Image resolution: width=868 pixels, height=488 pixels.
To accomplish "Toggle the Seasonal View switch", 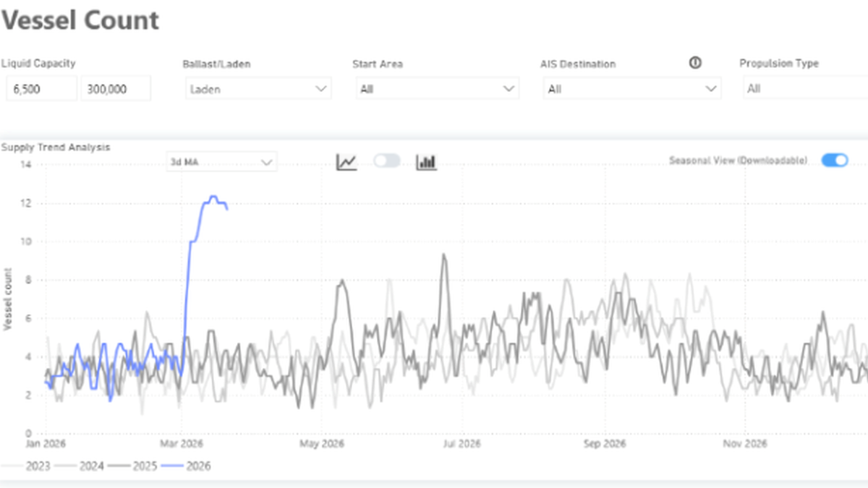I will point(835,160).
